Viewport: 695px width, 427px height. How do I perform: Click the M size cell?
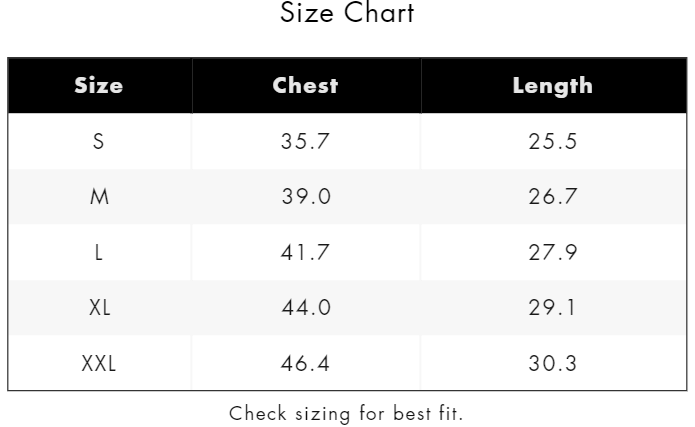pos(99,196)
